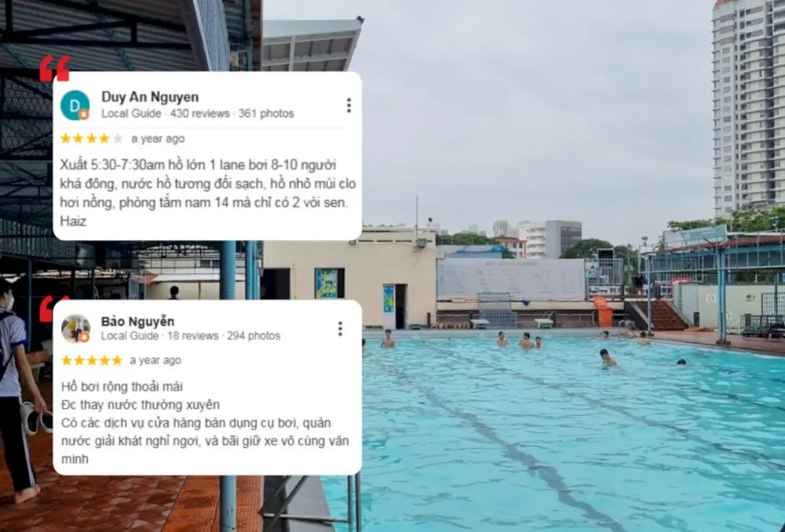Click '430 reviews · 361 photos' under Duy An Nguyen
The image size is (785, 532).
pos(232,114)
